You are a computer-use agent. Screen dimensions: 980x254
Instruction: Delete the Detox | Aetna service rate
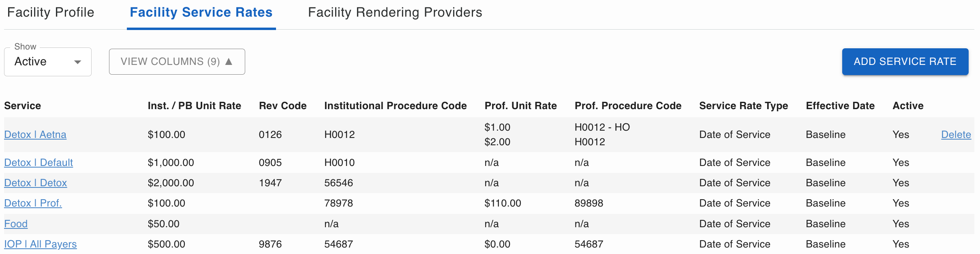point(956,135)
